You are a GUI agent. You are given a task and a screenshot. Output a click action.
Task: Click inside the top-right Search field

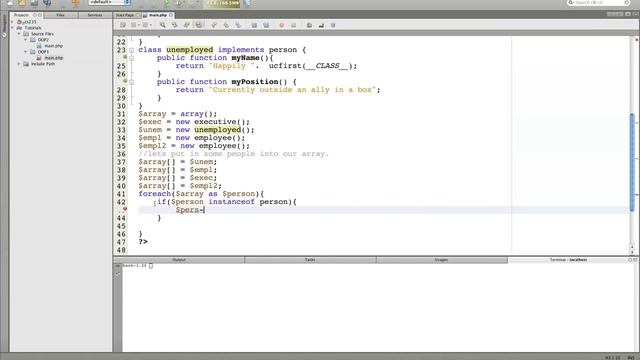[x=598, y=2]
